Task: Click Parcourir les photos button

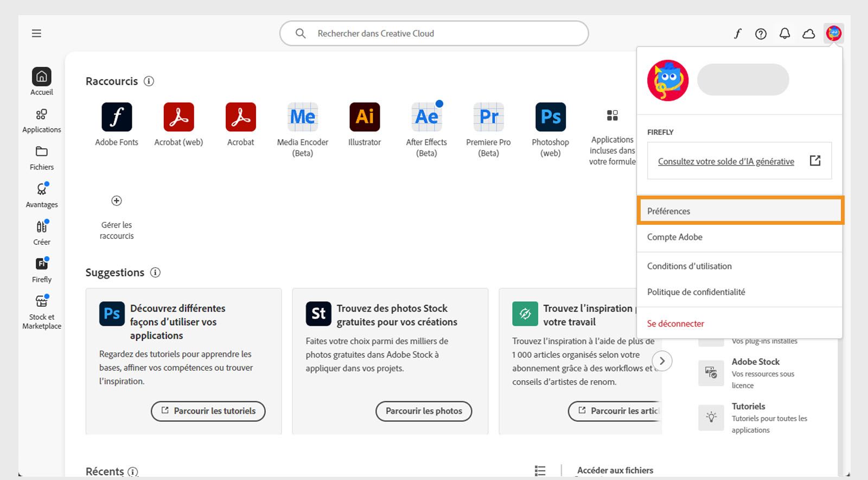Action: pos(424,411)
